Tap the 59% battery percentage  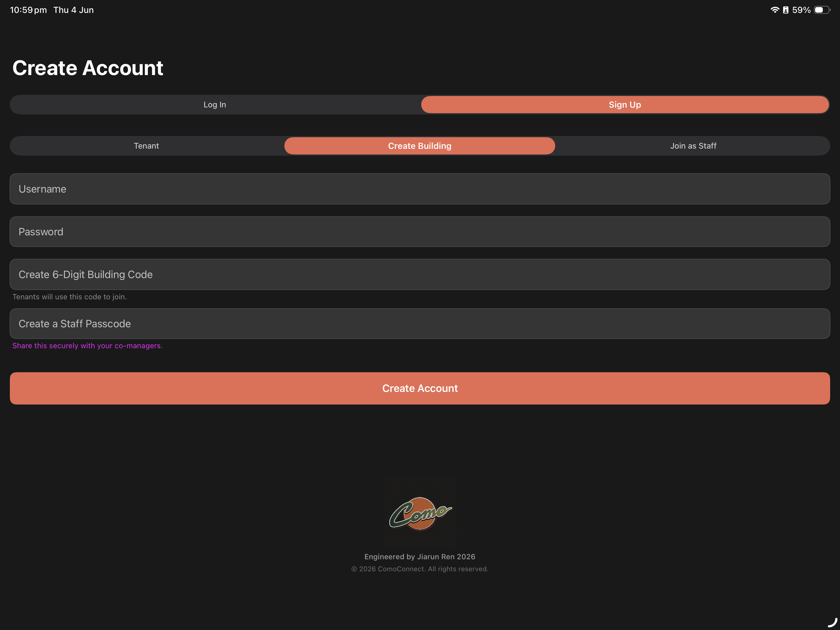(x=801, y=10)
